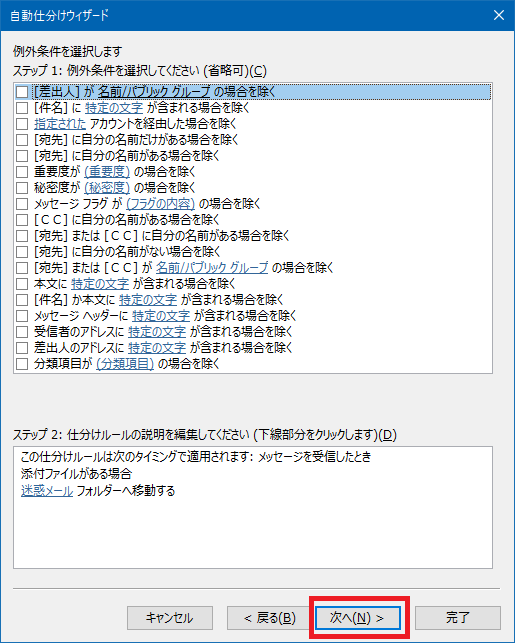Check [宛先] または [CC] に自分の名前がある場合を除く
The image size is (515, 643).
coord(22,236)
